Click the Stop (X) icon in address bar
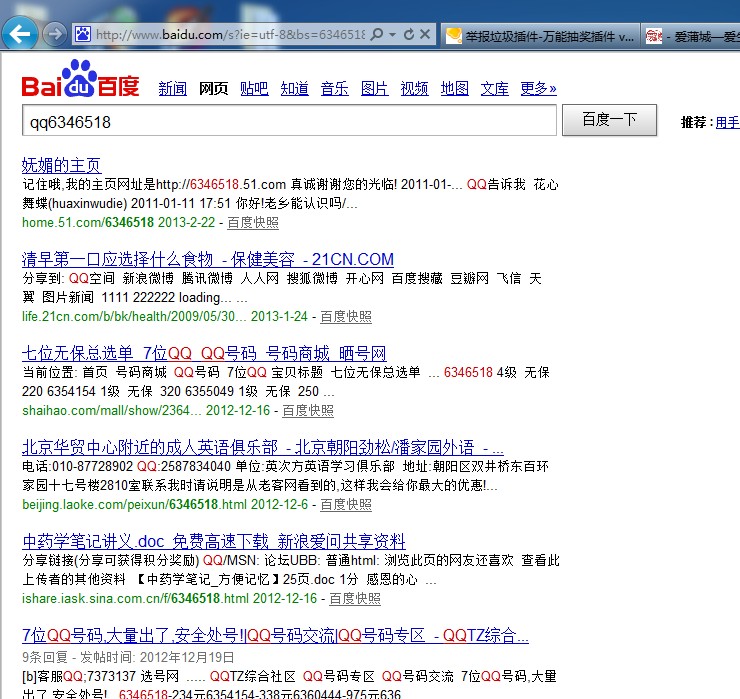The image size is (740, 699). [x=425, y=34]
